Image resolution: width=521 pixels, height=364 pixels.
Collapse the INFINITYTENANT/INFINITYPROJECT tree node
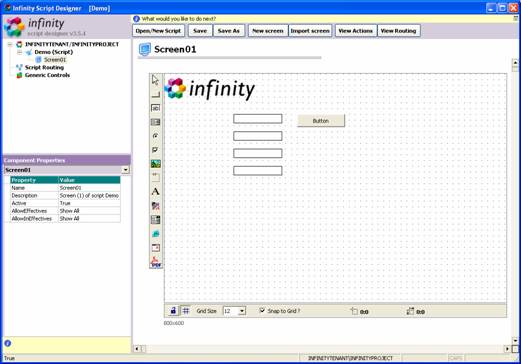coord(10,44)
